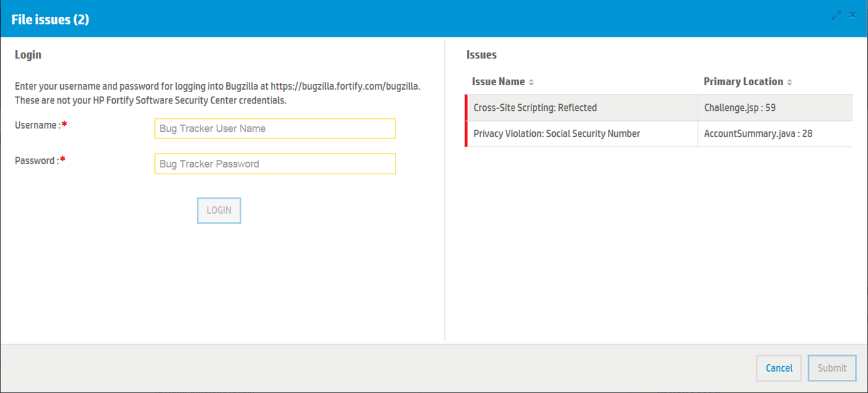Click the expand dialog arrows icon
This screenshot has width=868, height=393.
coord(837,16)
